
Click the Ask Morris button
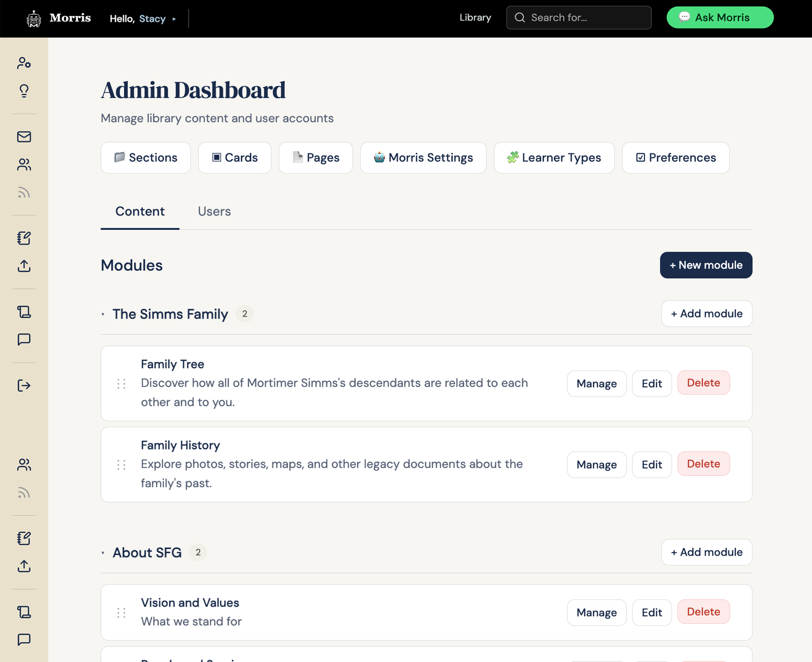point(720,17)
